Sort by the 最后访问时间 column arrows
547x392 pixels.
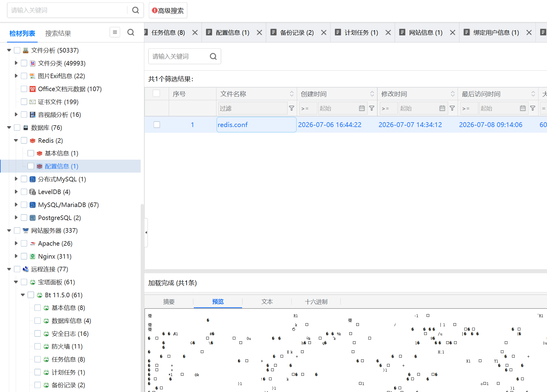[533, 94]
